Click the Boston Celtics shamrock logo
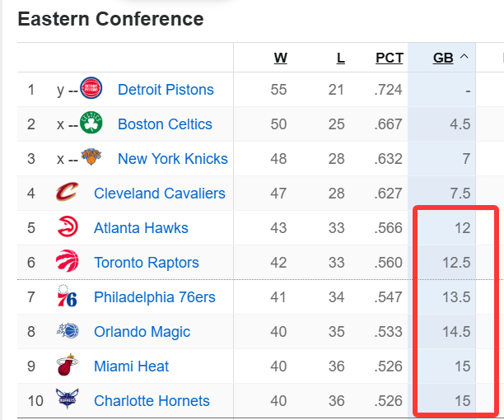504x420 pixels. pos(91,124)
